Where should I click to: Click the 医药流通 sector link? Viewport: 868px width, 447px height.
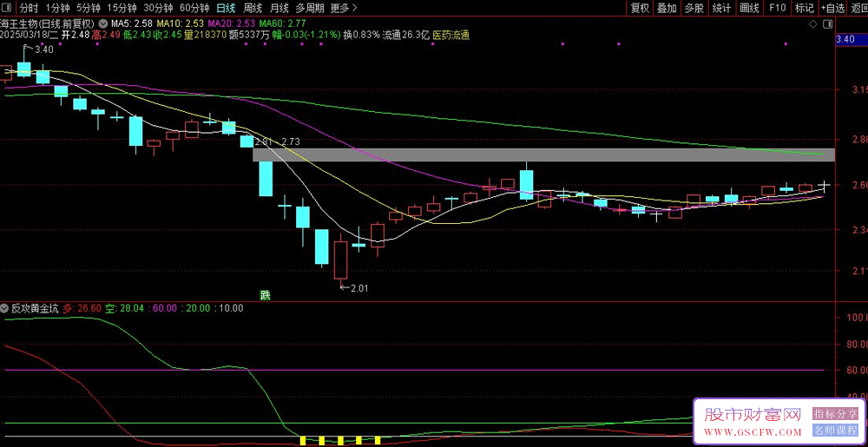point(450,35)
